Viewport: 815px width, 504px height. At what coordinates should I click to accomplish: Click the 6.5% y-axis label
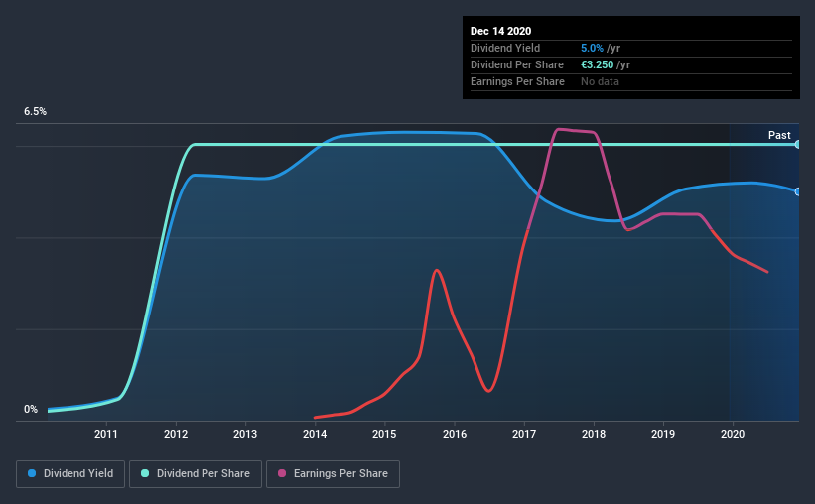pyautogui.click(x=35, y=112)
